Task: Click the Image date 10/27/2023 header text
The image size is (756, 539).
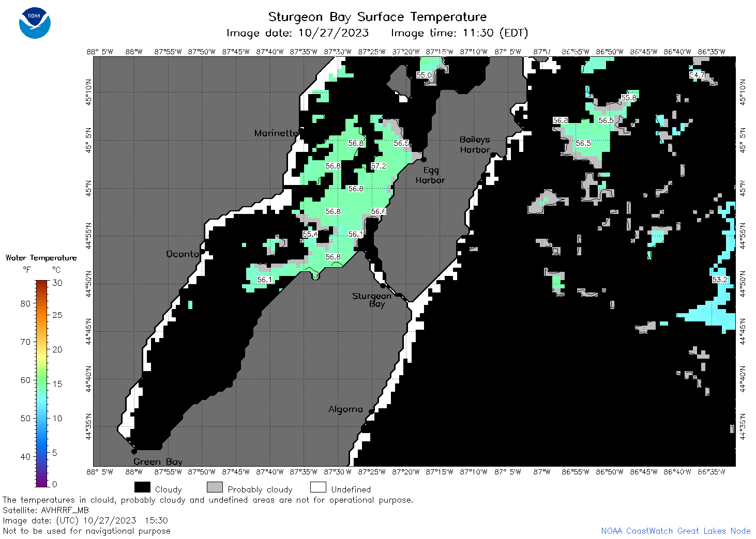Action: point(298,33)
